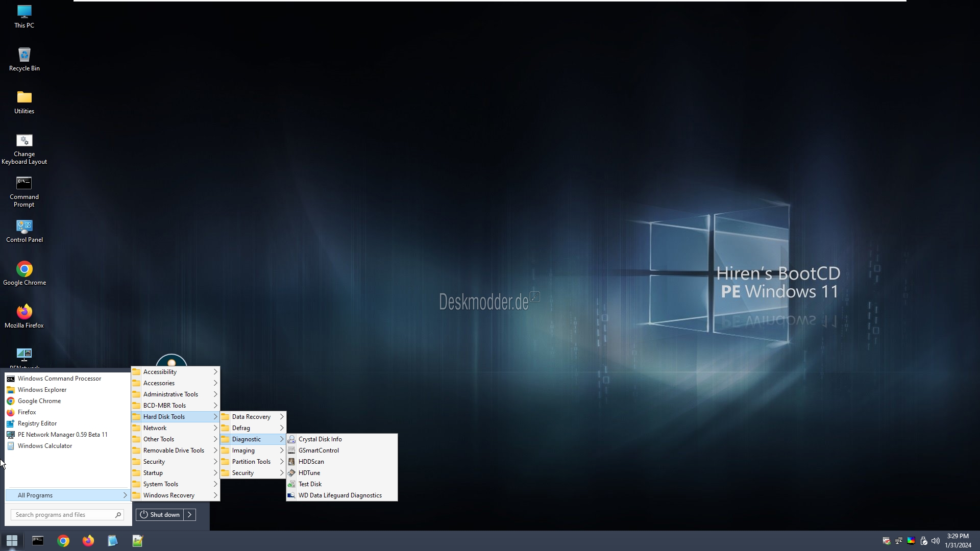Screen dimensions: 980x551
Task: Open Crystal Disk Info from Diagnostic menu
Action: 342,439
